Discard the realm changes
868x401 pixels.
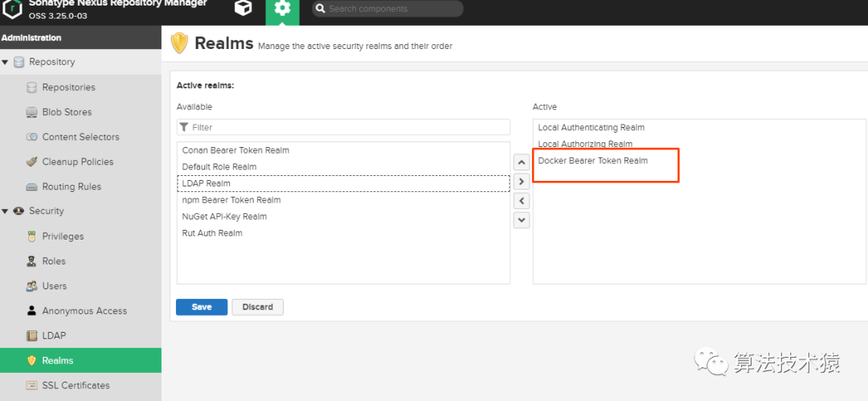(x=257, y=307)
